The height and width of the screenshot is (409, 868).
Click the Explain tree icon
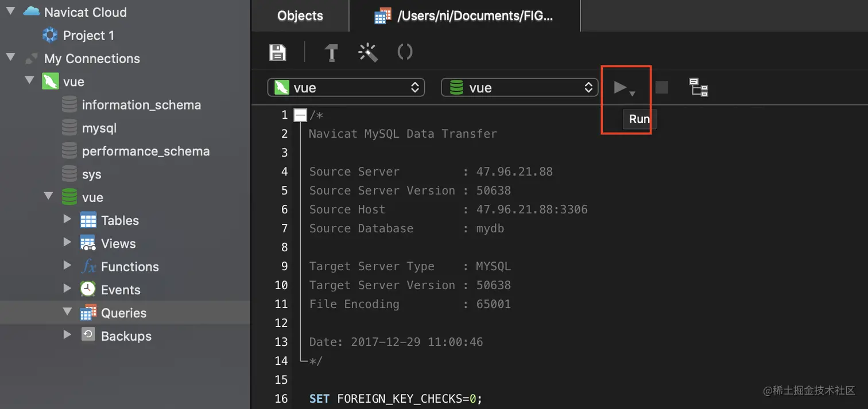tap(699, 87)
